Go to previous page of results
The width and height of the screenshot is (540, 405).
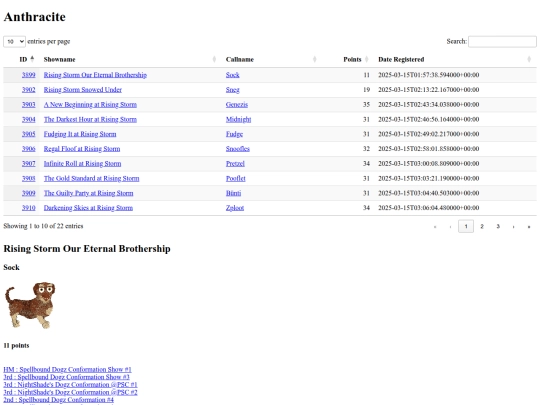pos(450,227)
